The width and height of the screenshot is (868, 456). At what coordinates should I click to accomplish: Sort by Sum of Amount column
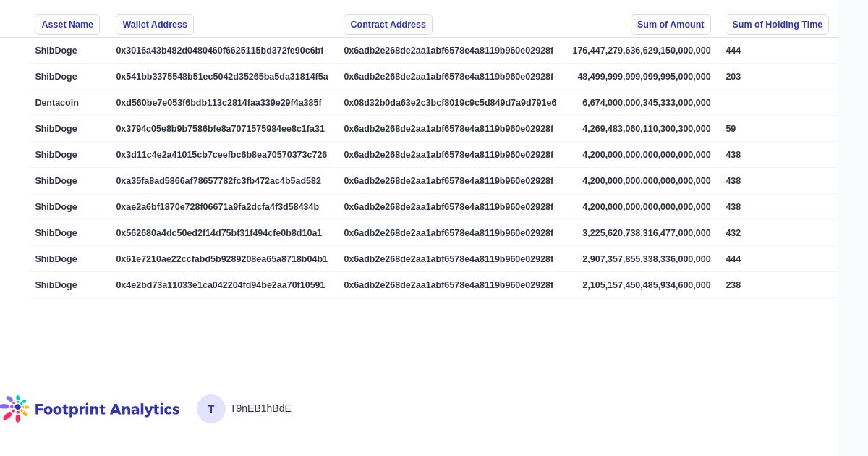tap(671, 25)
